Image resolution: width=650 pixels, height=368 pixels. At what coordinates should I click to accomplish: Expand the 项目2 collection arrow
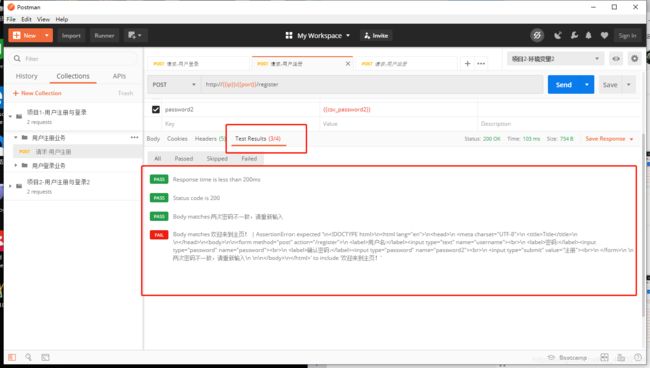coord(10,186)
